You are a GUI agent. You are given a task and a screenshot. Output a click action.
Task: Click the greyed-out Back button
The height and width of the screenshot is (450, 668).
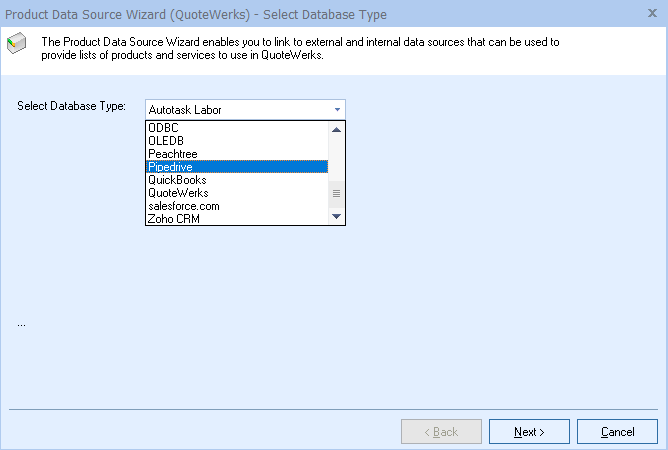(x=441, y=432)
